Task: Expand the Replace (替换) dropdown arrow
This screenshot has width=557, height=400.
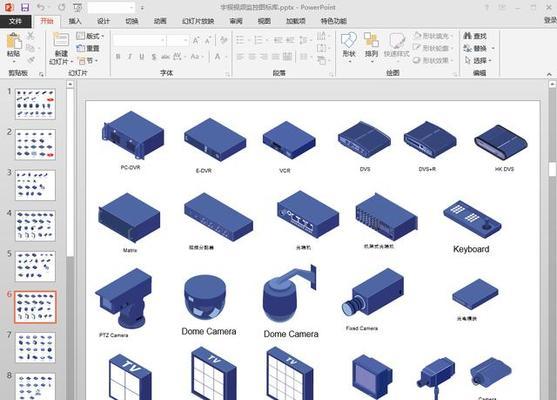Action: (x=493, y=48)
